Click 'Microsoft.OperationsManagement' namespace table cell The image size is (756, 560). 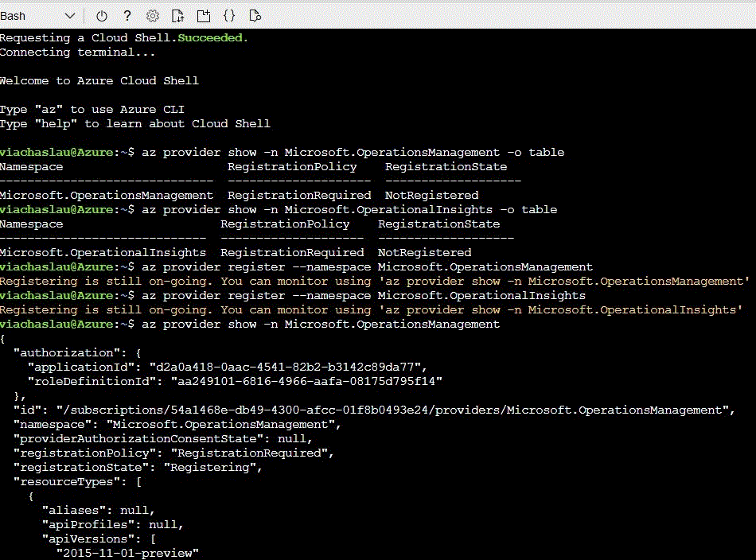107,195
